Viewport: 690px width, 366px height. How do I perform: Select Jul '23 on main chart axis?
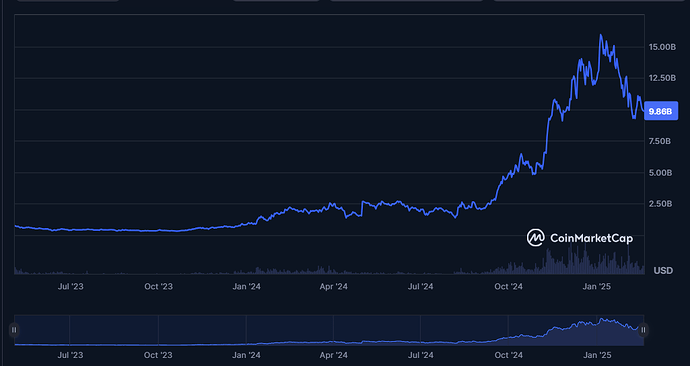point(70,286)
